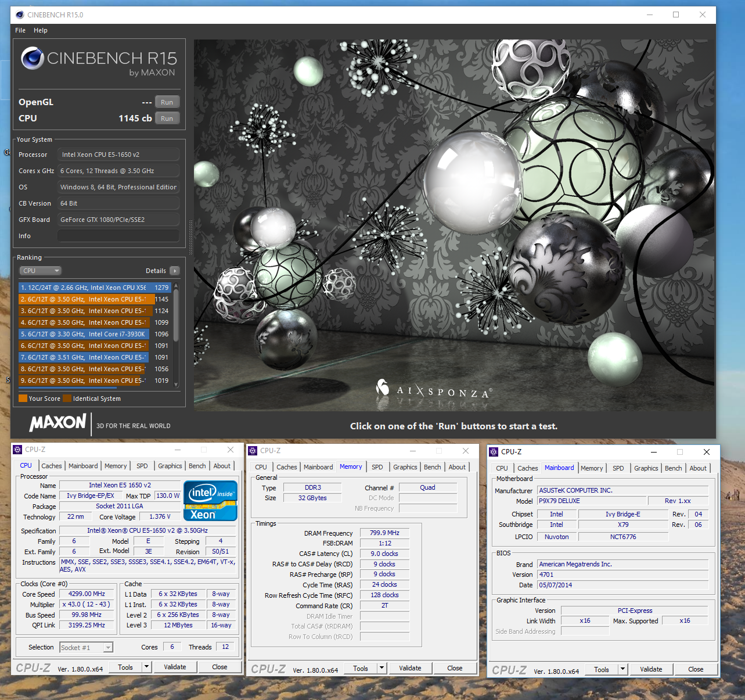Run the OpenGL benchmark

pos(167,102)
